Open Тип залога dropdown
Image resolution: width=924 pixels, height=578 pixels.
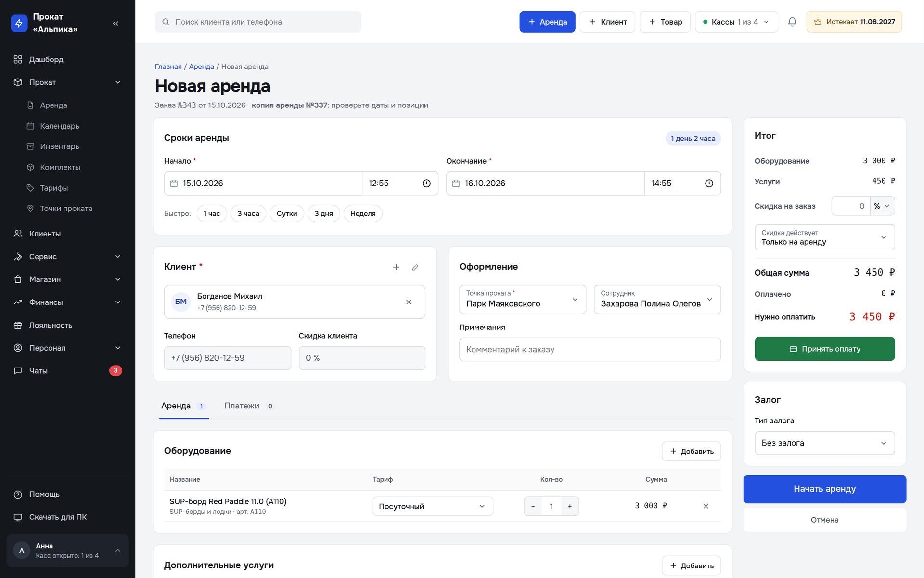pyautogui.click(x=824, y=443)
